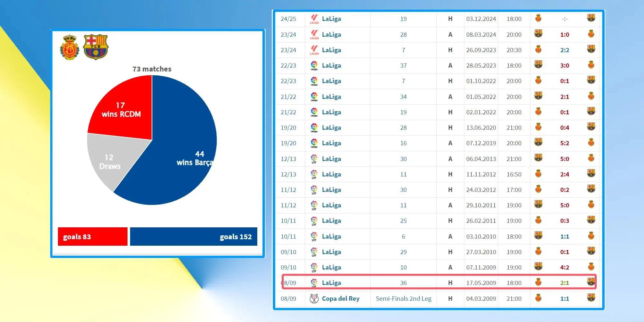Image resolution: width=644 pixels, height=322 pixels.
Task: Click the season 24/25 cell
Action: [x=288, y=19]
